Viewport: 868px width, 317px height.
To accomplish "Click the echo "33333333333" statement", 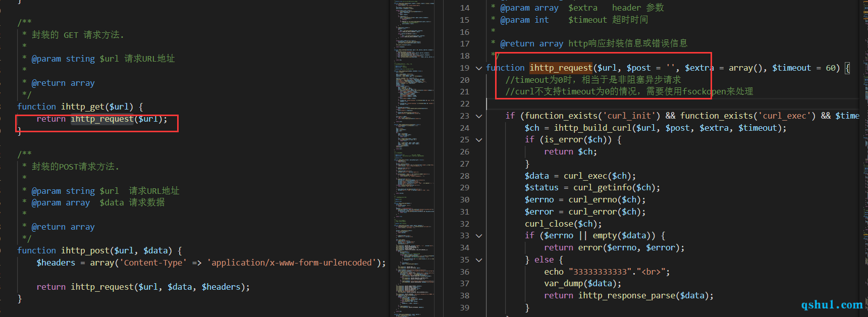I will point(607,272).
